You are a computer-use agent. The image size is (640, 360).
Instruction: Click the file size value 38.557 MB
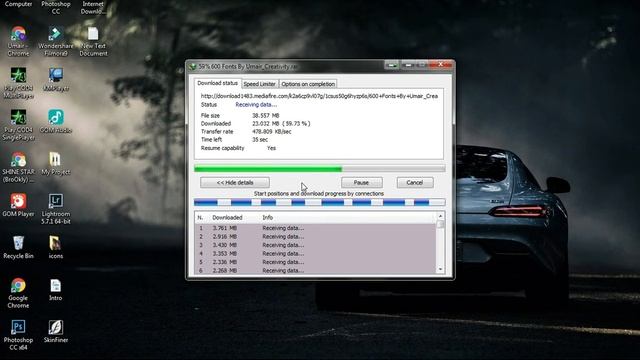tap(266, 116)
